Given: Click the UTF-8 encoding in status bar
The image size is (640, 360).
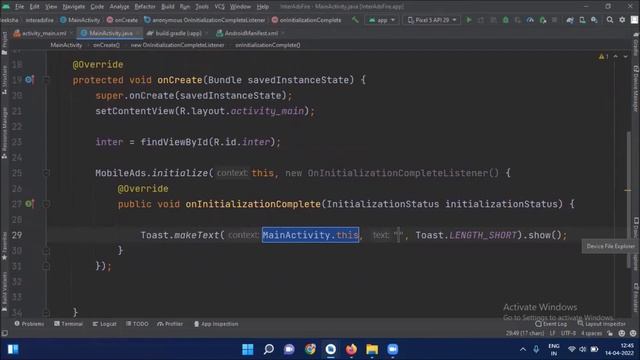Looking at the screenshot, I should coord(568,333).
